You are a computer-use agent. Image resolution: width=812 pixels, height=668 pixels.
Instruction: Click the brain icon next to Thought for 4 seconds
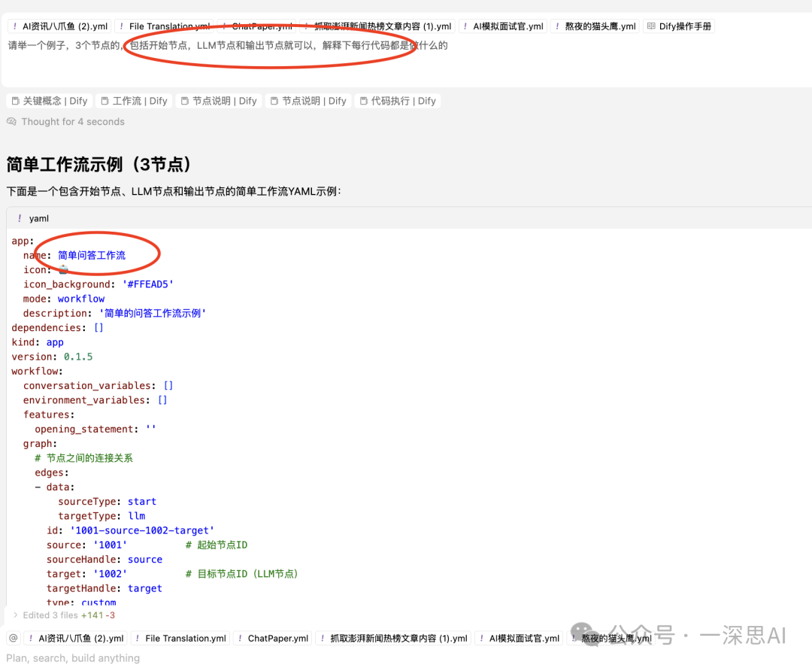pos(11,122)
